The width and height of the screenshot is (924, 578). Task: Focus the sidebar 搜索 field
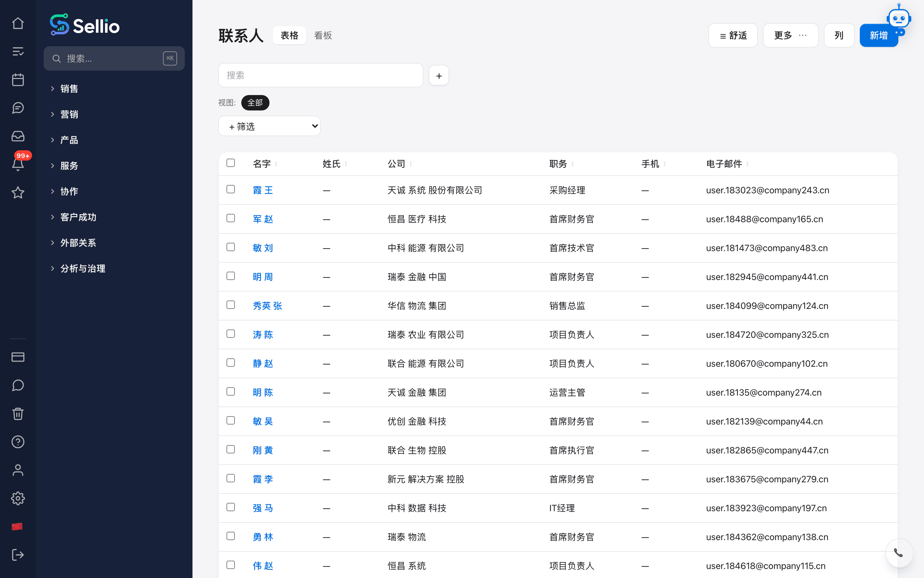coord(114,58)
